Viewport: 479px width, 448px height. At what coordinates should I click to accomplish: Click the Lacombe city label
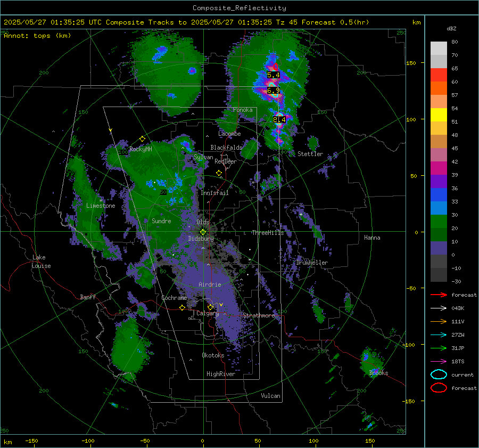tap(229, 134)
